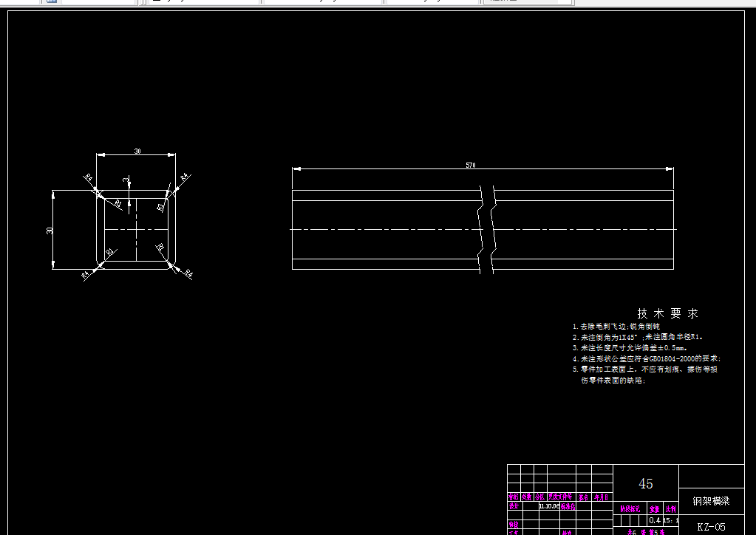756x535 pixels.
Task: Select the date 11.10.06 in the title block
Action: click(x=549, y=506)
